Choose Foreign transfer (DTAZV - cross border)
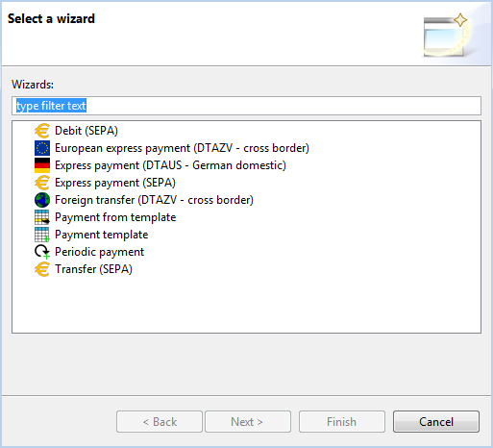The width and height of the screenshot is (493, 448). (x=154, y=200)
